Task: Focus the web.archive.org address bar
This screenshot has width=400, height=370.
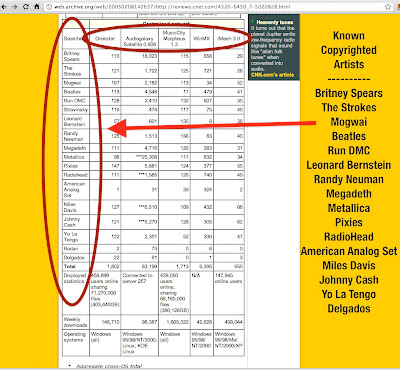Action: (218, 7)
